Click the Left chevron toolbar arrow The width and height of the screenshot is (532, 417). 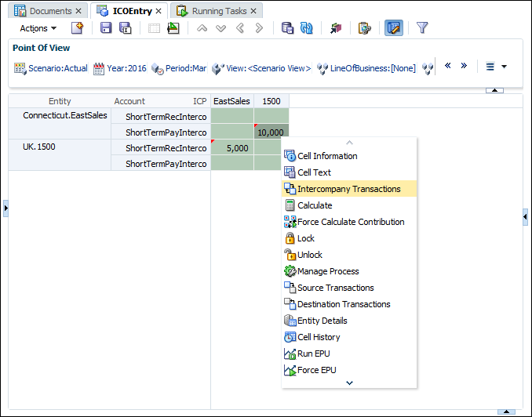[240, 27]
